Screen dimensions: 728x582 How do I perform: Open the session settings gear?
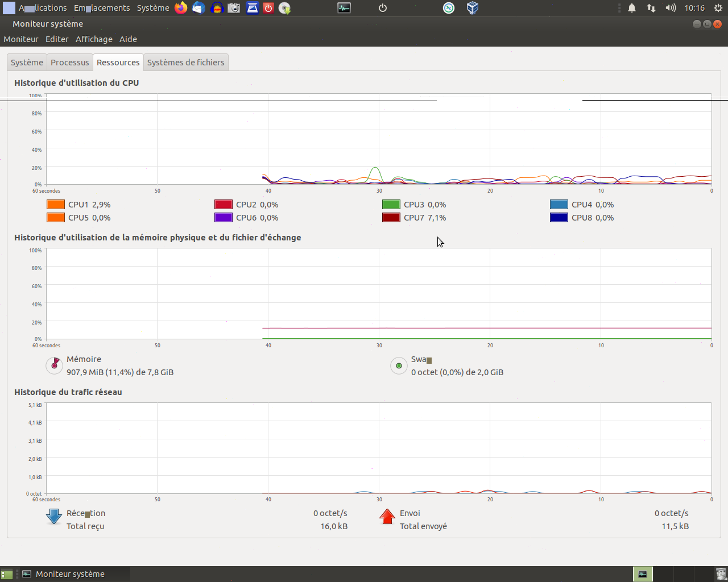718,8
